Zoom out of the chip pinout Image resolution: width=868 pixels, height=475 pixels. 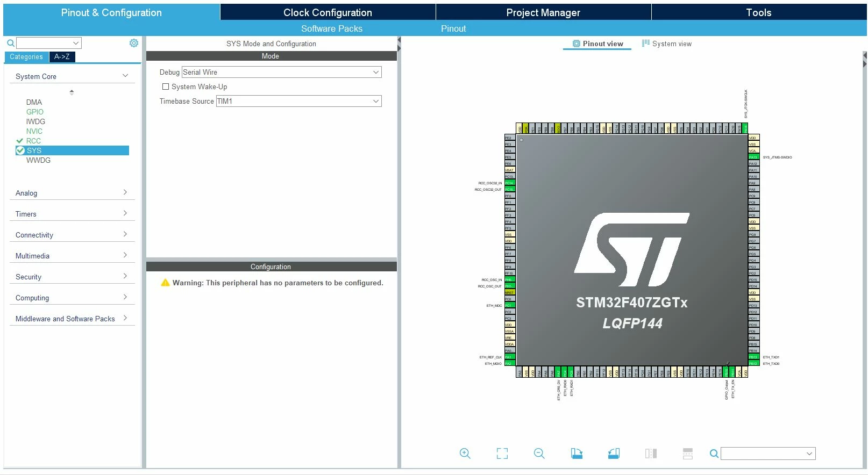click(x=539, y=454)
